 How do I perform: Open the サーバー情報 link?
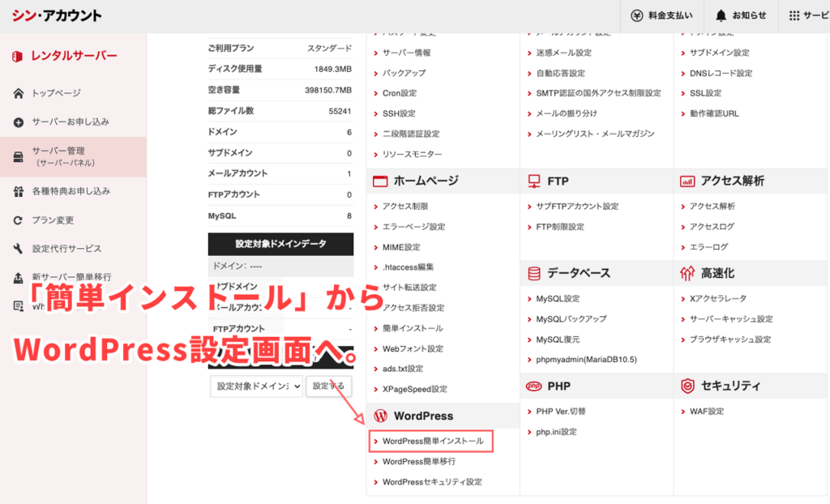[407, 53]
